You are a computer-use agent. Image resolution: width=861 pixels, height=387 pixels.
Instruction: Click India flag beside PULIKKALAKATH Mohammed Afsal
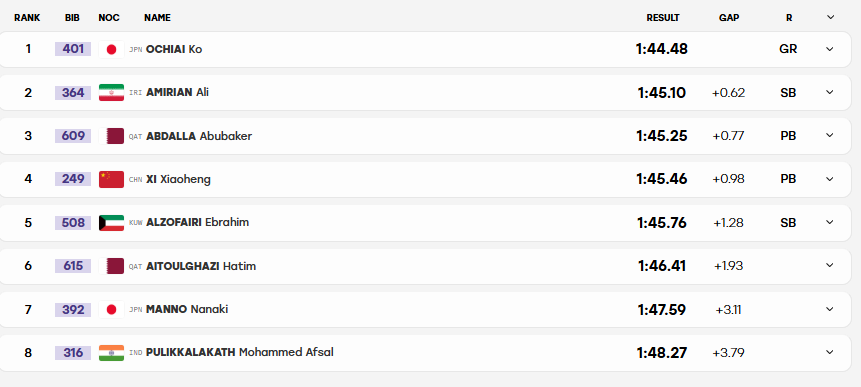(111, 352)
